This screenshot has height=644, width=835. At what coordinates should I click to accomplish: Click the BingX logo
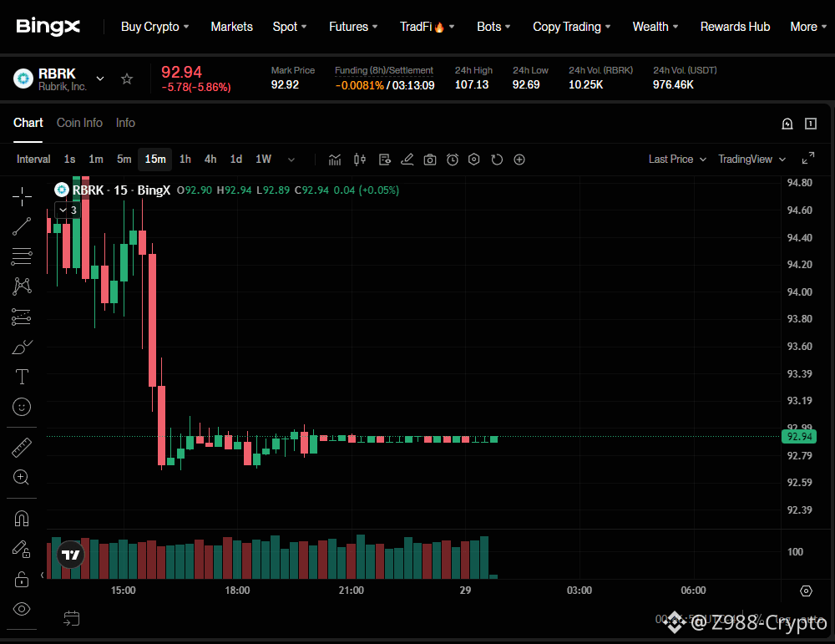48,26
